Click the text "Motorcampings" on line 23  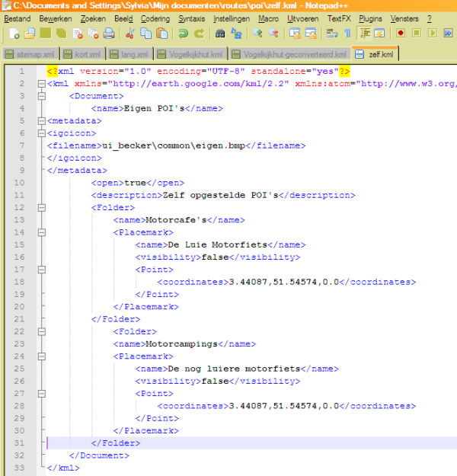(181, 344)
